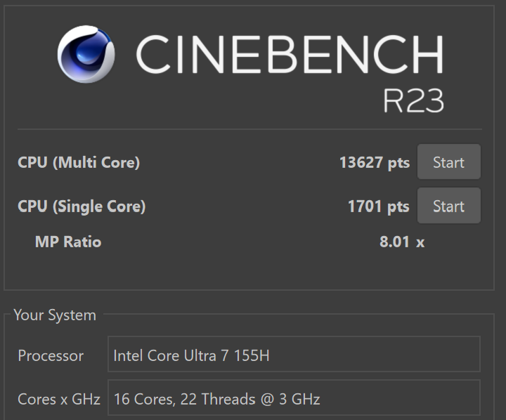Click the Processor field showing Intel Core Ultra
506x420 pixels.
294,355
